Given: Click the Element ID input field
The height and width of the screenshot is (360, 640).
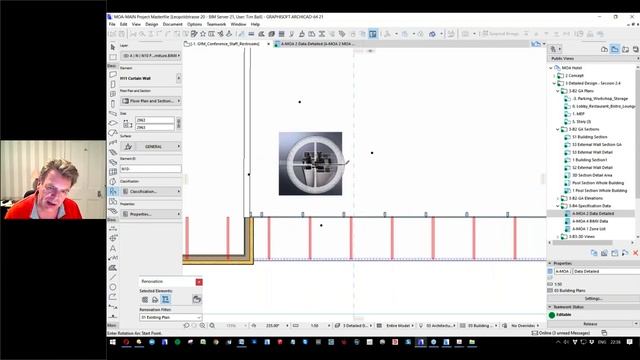Looking at the screenshot, I should [151, 169].
